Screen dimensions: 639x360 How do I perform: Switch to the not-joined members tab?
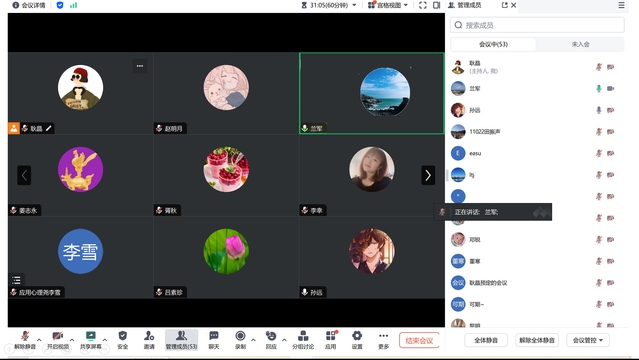pos(580,44)
